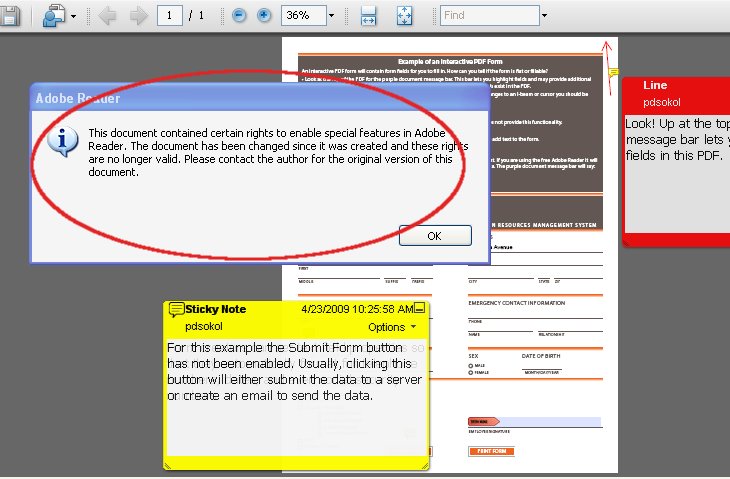The image size is (730, 479).
Task: Open the zoom percentage dropdown arrow
Action: [x=331, y=15]
